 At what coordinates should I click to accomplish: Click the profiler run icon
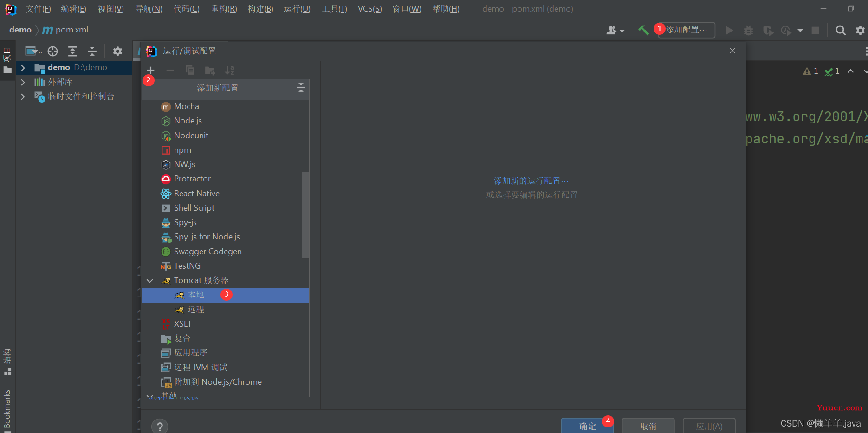coord(786,31)
